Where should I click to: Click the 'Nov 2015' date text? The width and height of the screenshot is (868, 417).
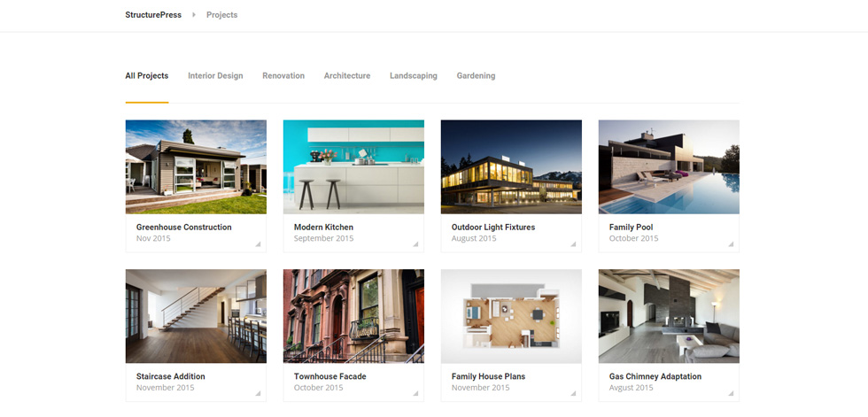(153, 239)
